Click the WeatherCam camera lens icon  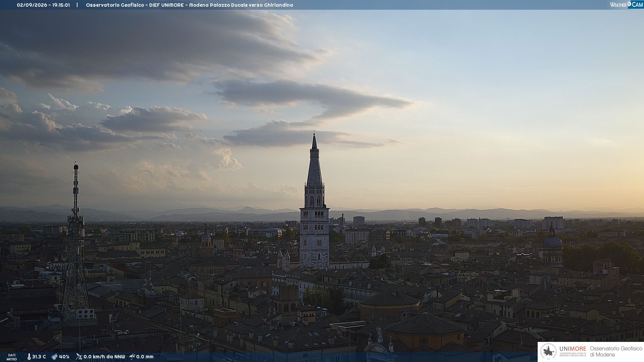coord(629,4)
